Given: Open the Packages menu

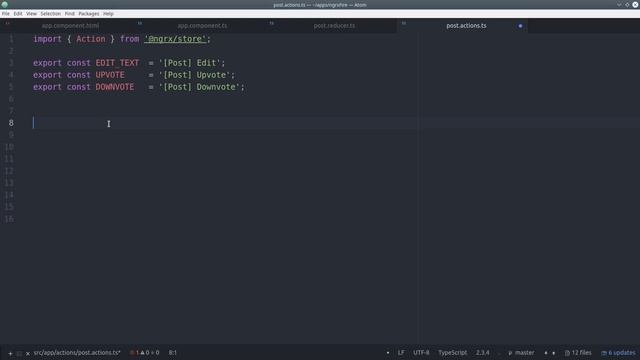Looking at the screenshot, I should [x=89, y=13].
